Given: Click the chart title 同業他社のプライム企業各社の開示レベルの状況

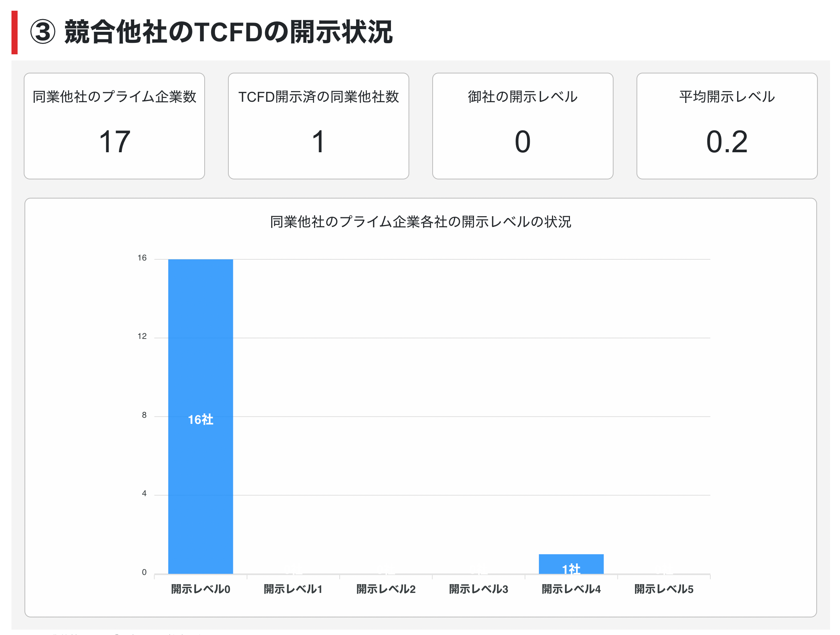Looking at the screenshot, I should coord(420,222).
